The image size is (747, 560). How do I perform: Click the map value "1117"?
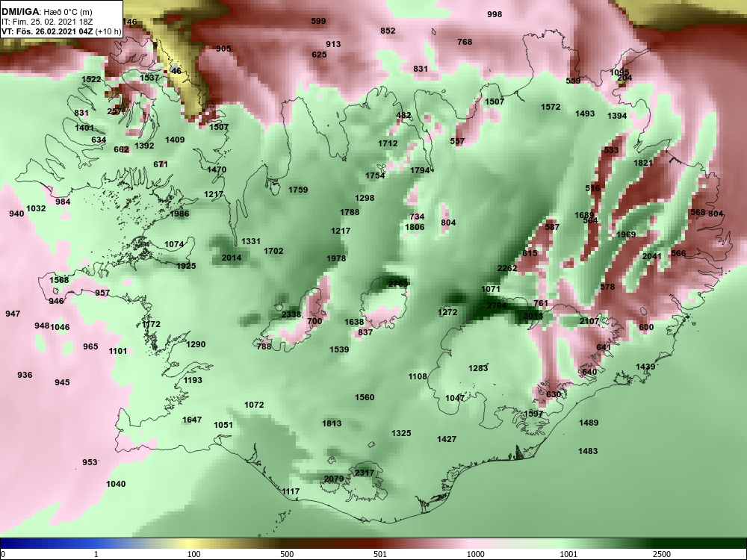click(x=291, y=491)
